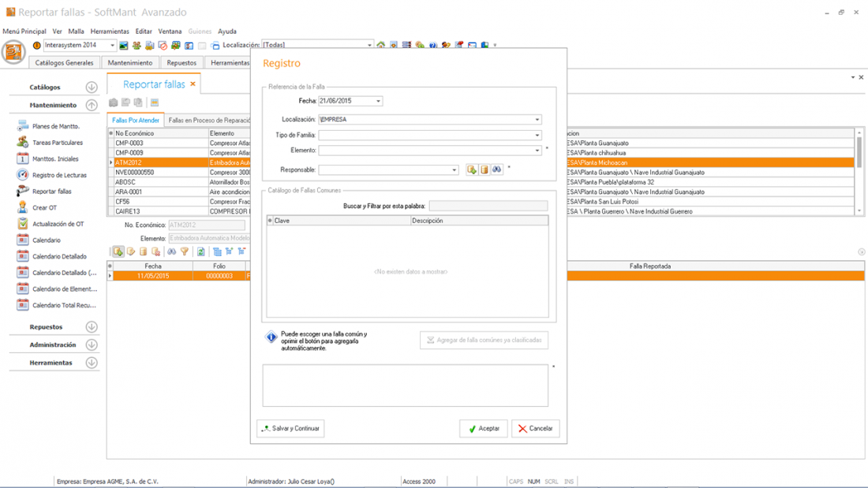Expand the Tipo de Familia dropdown

pos(537,136)
